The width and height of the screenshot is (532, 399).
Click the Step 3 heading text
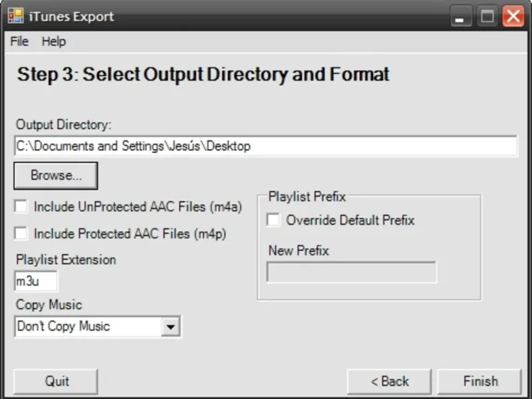pos(203,74)
